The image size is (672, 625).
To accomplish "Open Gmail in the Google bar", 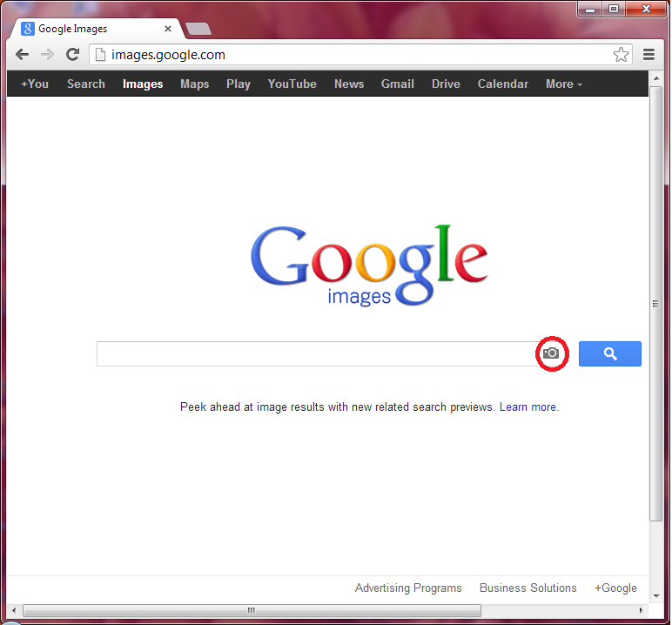I will (x=398, y=84).
